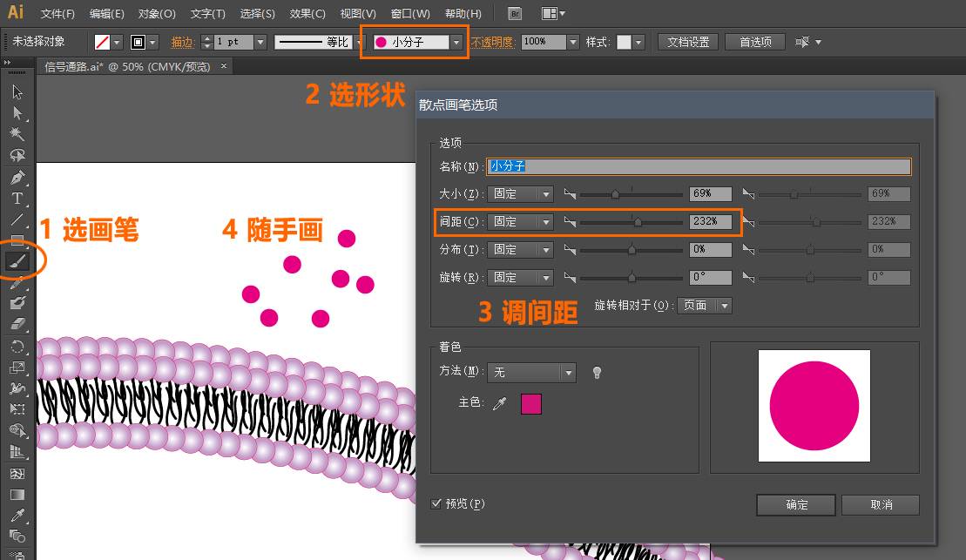
Task: Select the Eraser tool
Action: click(x=17, y=324)
